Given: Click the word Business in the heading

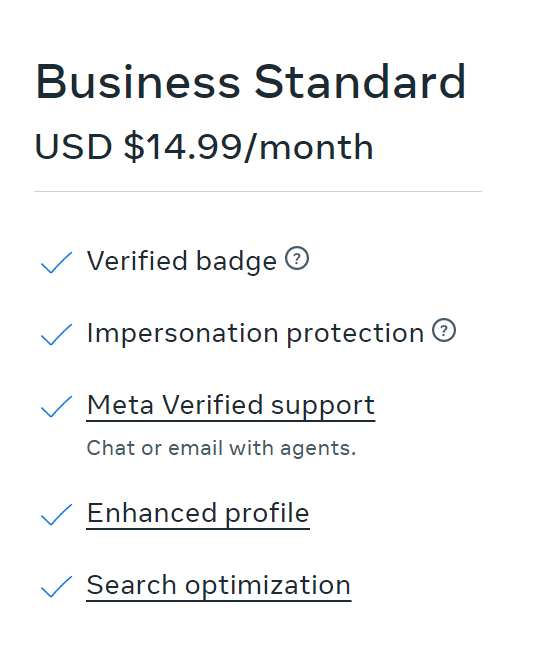Looking at the screenshot, I should [138, 81].
